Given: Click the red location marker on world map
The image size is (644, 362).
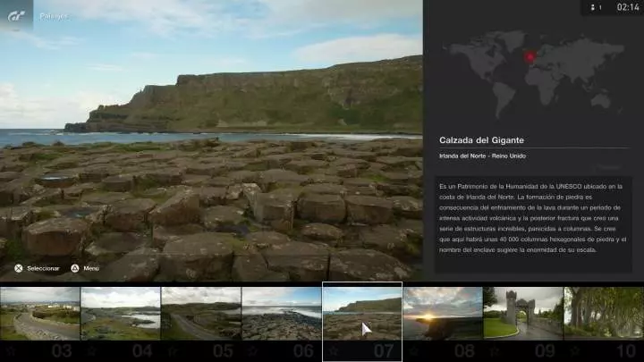Looking at the screenshot, I should (529, 57).
